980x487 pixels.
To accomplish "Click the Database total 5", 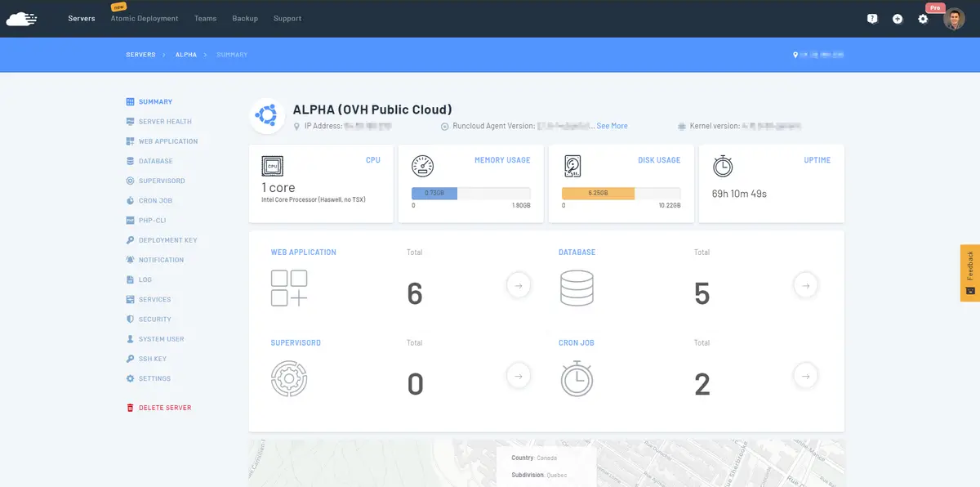I will [702, 293].
